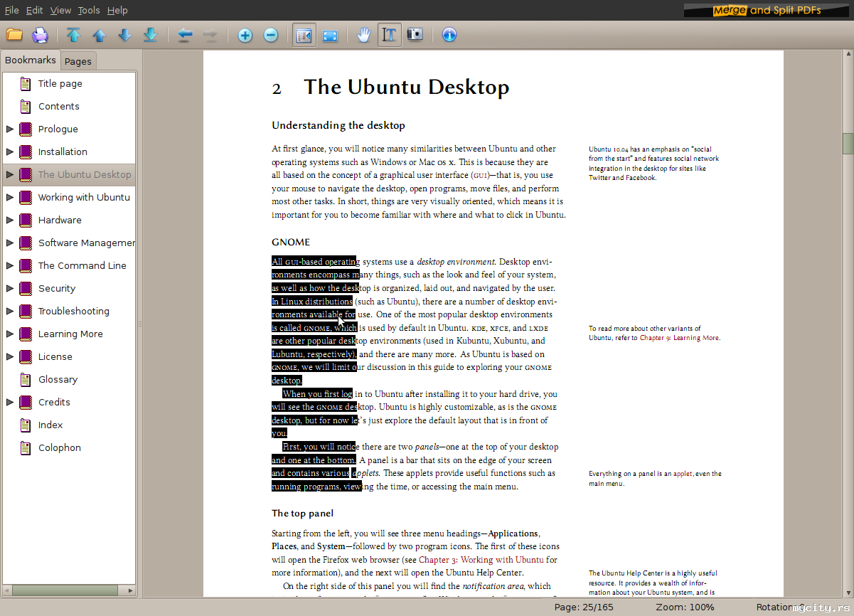The width and height of the screenshot is (854, 616).
Task: Open the Edit menu
Action: [x=35, y=10]
